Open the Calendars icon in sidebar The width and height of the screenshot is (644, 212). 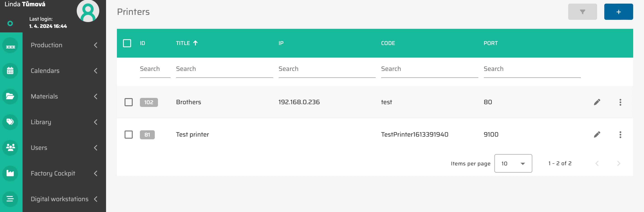(x=10, y=71)
